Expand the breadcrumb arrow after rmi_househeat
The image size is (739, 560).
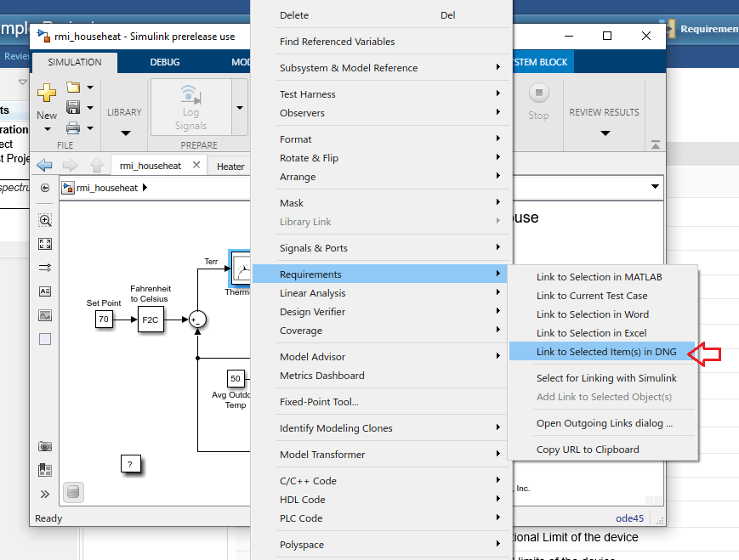145,188
